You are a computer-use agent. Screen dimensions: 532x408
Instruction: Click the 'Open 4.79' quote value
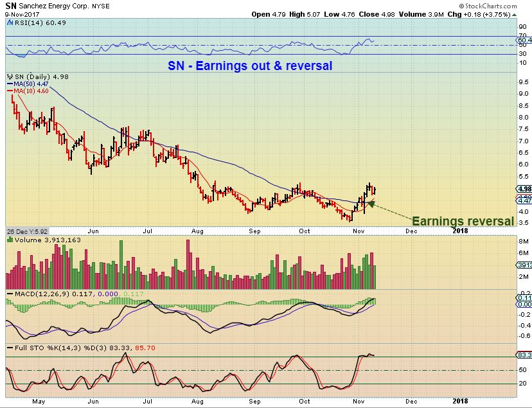pyautogui.click(x=269, y=15)
